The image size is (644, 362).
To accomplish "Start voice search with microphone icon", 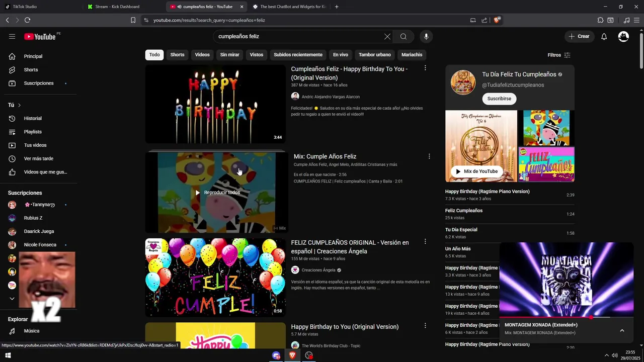I will (x=426, y=36).
